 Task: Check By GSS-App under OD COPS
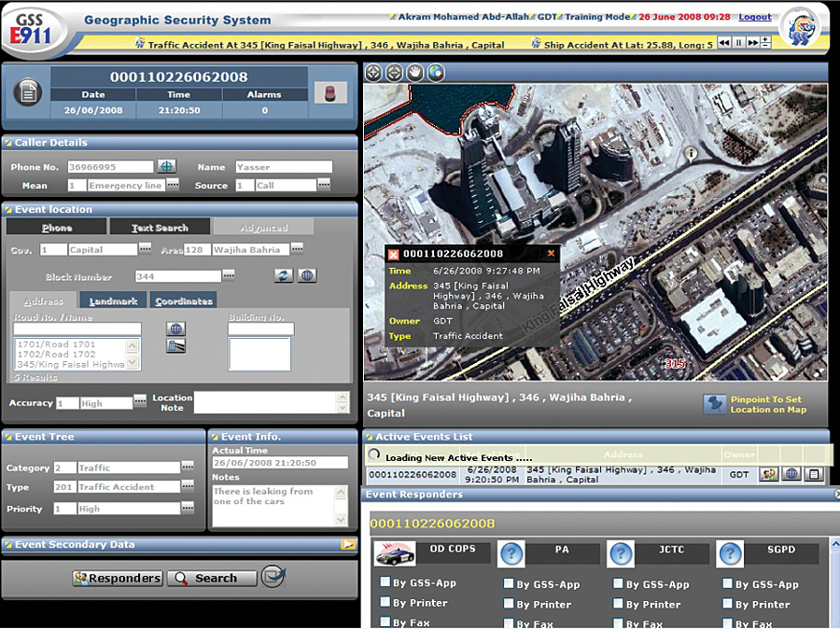point(385,581)
